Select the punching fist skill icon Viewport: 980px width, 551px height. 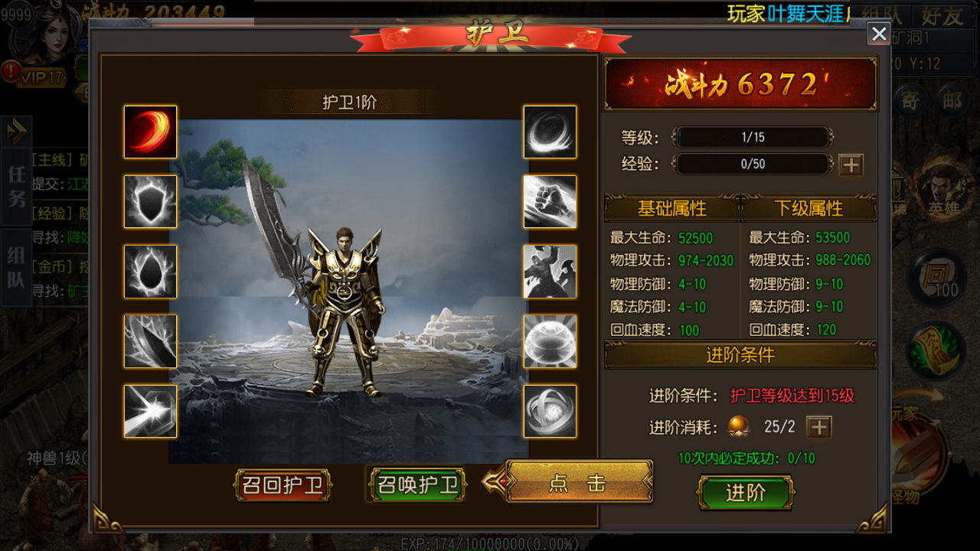550,201
